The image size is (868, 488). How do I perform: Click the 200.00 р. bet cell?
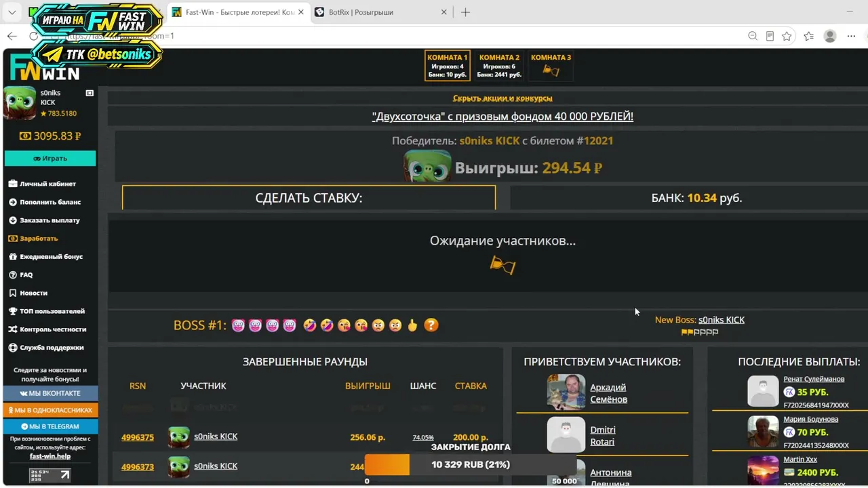click(471, 438)
